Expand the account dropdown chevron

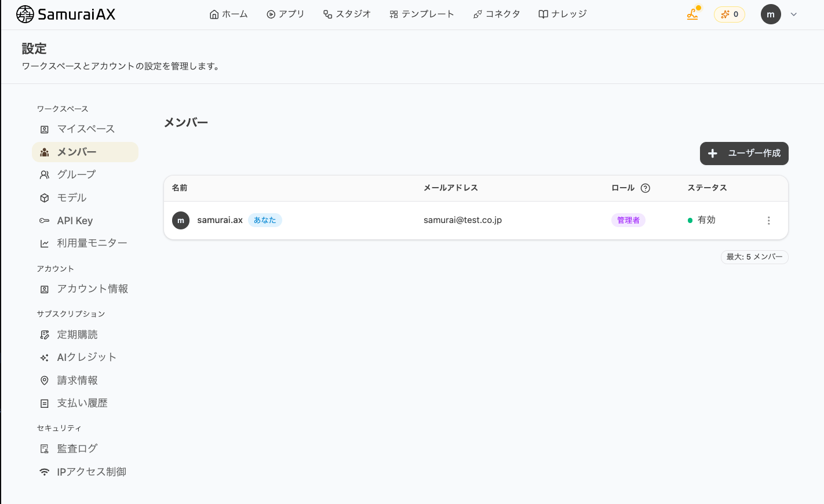(794, 14)
